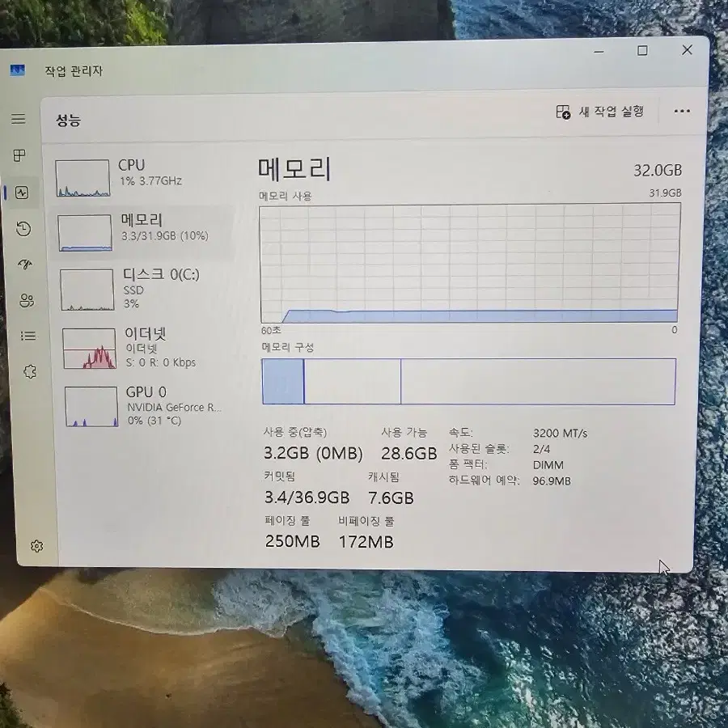Click the 메모리 구성 label

(x=288, y=347)
